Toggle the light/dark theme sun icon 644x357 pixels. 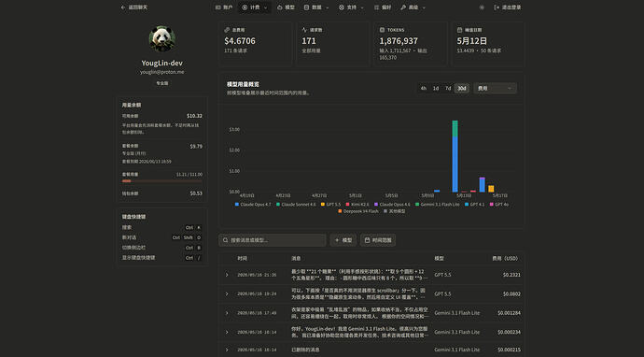(482, 7)
